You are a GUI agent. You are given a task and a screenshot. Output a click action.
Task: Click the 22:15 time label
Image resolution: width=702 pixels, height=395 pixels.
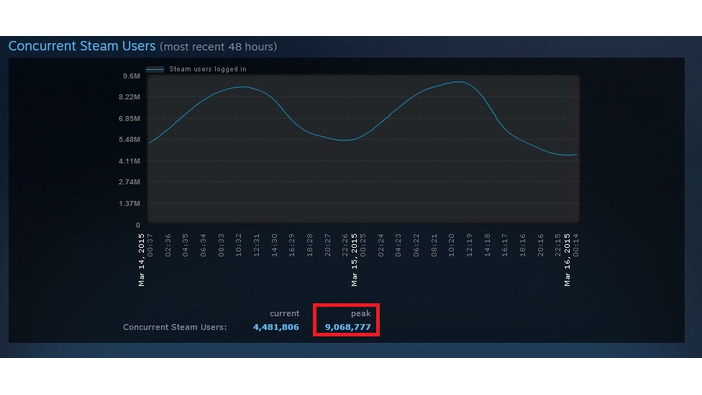pyautogui.click(x=558, y=245)
